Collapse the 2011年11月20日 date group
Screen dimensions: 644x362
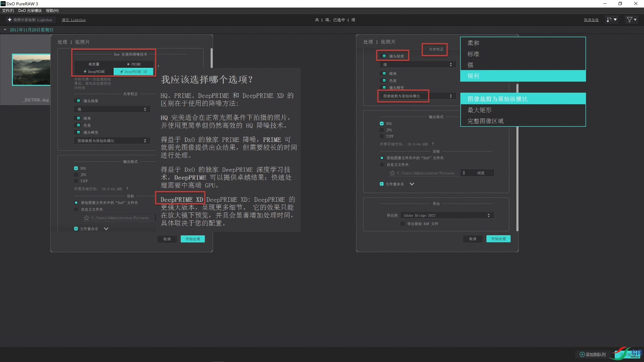pyautogui.click(x=5, y=30)
